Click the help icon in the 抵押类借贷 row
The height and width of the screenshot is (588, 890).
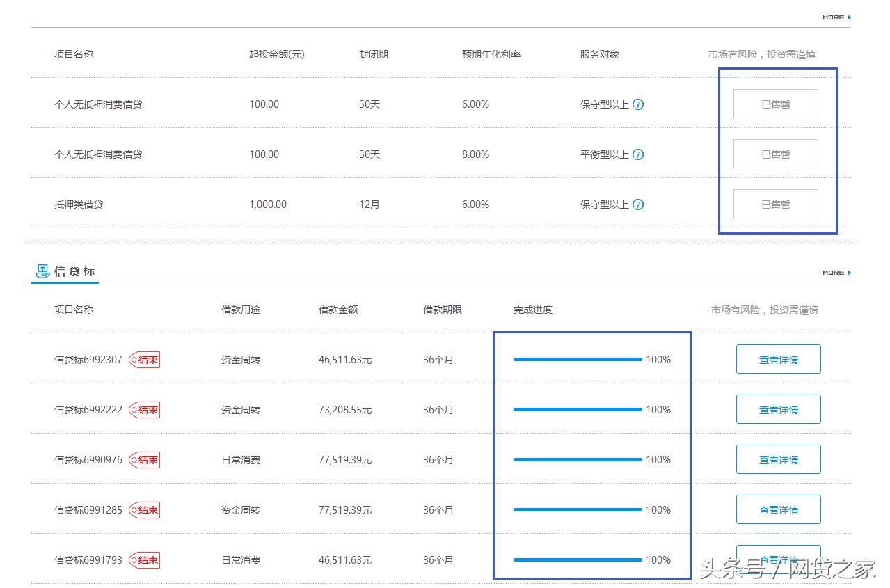[x=637, y=204]
